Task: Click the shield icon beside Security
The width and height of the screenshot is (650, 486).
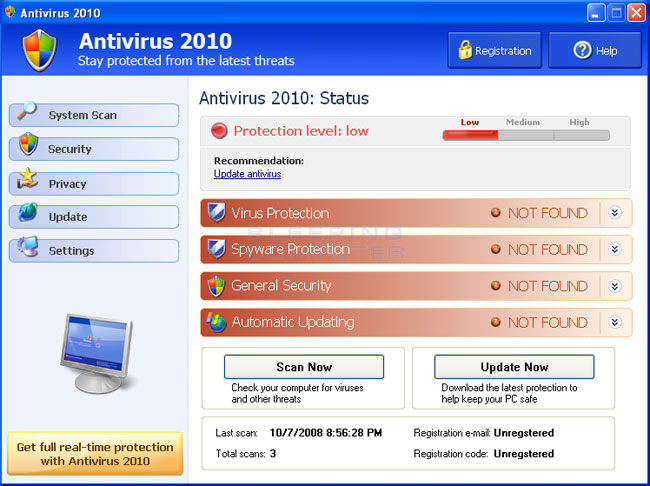Action: click(28, 144)
